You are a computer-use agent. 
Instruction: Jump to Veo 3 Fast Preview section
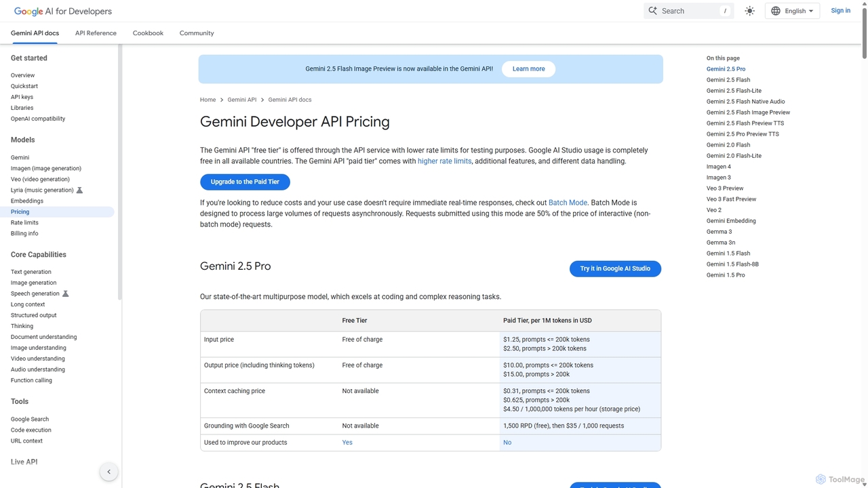click(731, 199)
